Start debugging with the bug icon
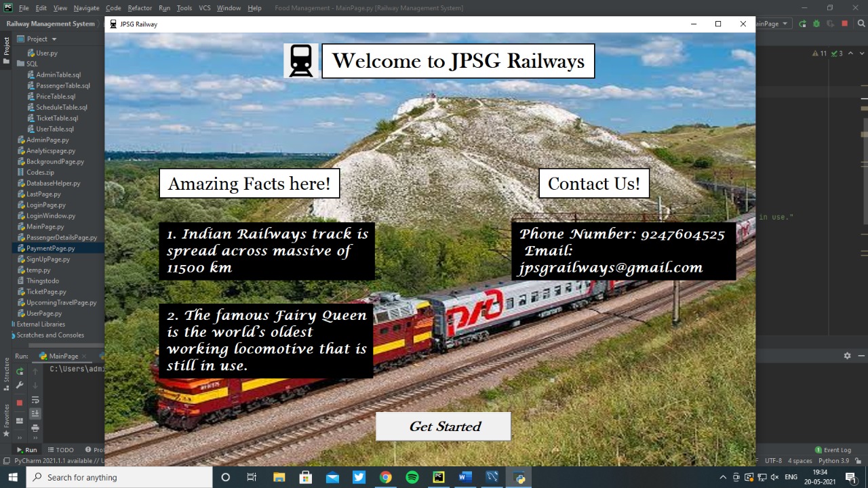This screenshot has width=868, height=488. [816, 24]
